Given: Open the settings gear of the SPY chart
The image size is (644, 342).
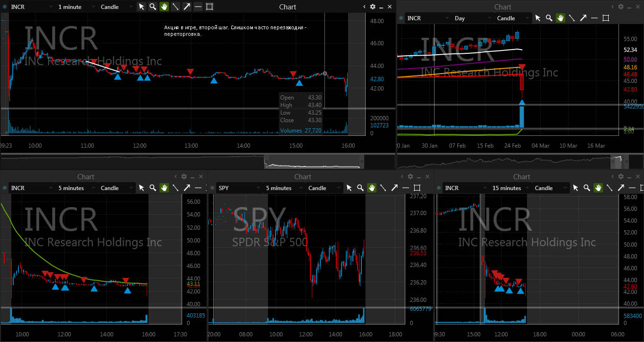Looking at the screenshot, I should (x=410, y=176).
